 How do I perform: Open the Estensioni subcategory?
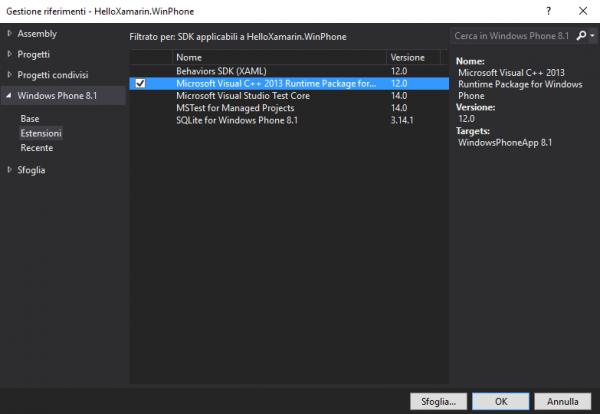point(41,133)
